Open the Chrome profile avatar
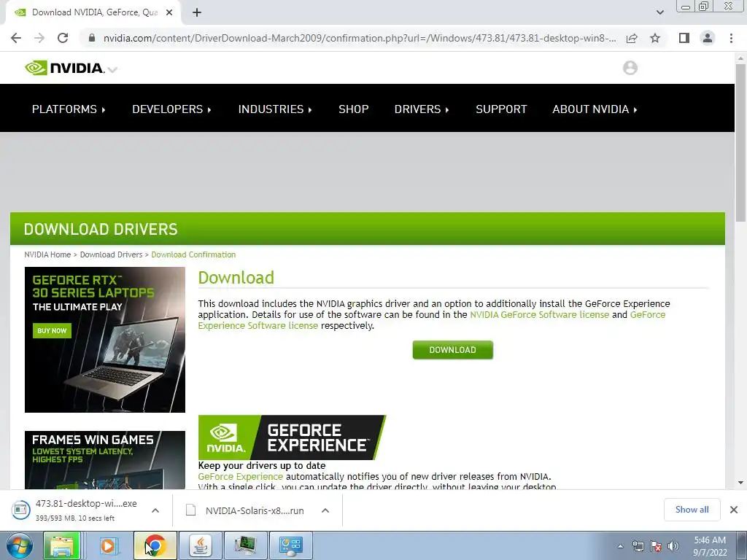Screen dimensions: 747x560 (708, 38)
